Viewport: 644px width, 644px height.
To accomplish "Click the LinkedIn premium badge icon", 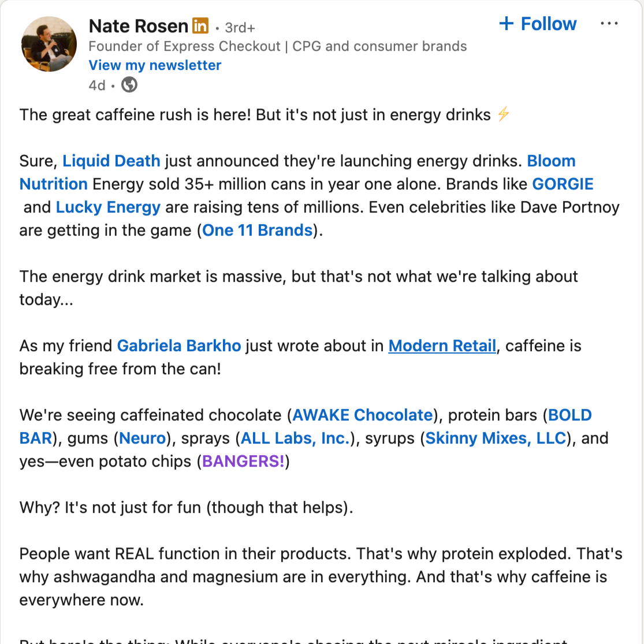I will point(200,26).
